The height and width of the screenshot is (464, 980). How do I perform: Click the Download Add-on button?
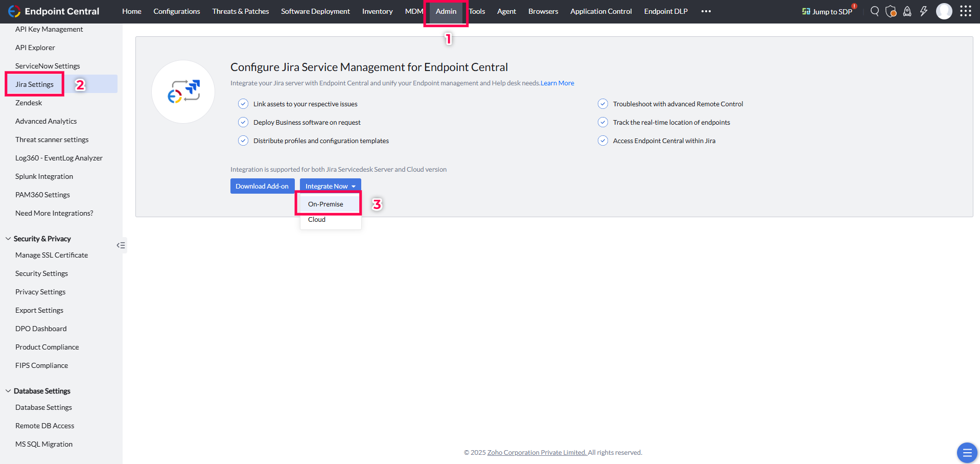pos(262,186)
